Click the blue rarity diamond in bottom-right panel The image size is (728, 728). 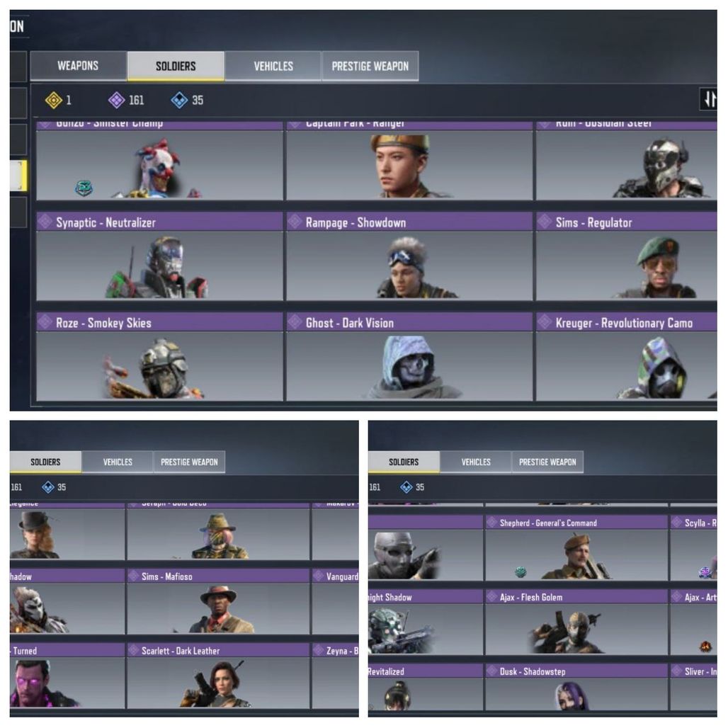(x=406, y=487)
